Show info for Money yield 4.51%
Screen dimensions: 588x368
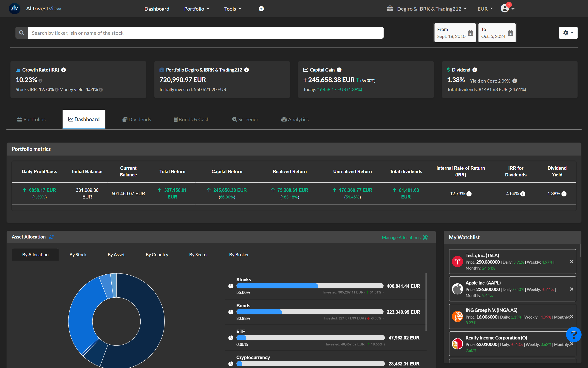coord(101,89)
